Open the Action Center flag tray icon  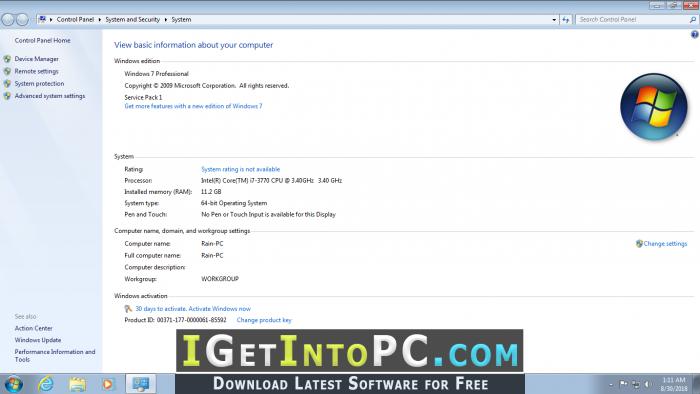pos(624,384)
